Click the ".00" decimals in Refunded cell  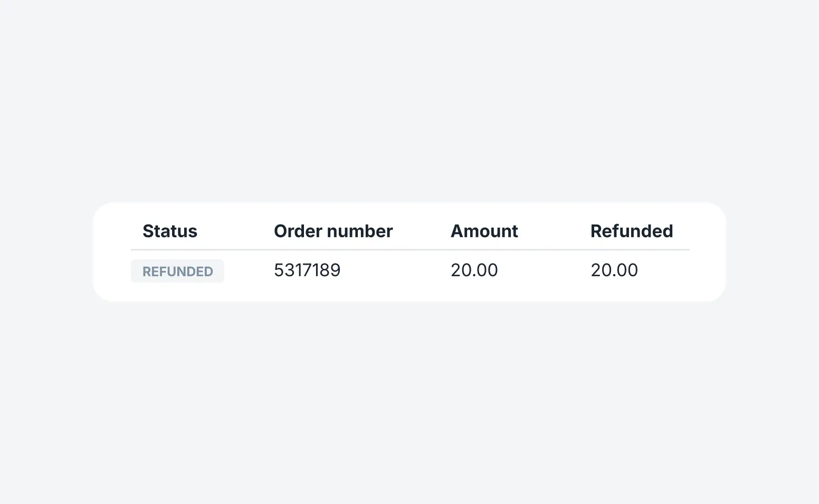626,270
